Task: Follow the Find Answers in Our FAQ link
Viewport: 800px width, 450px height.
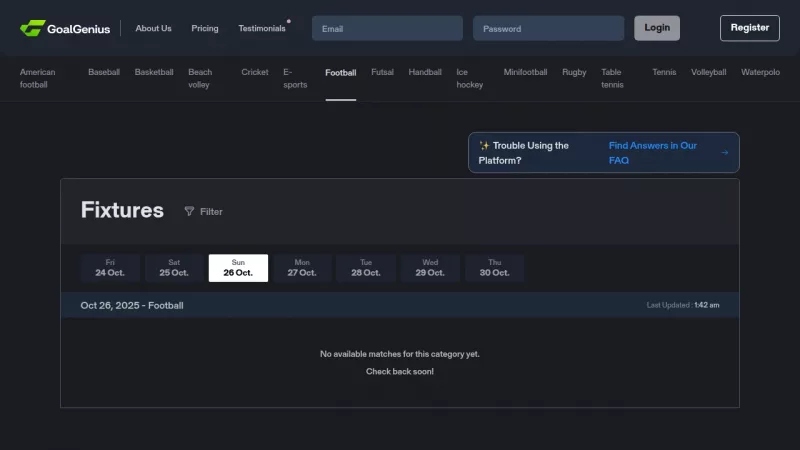Action: (x=653, y=153)
